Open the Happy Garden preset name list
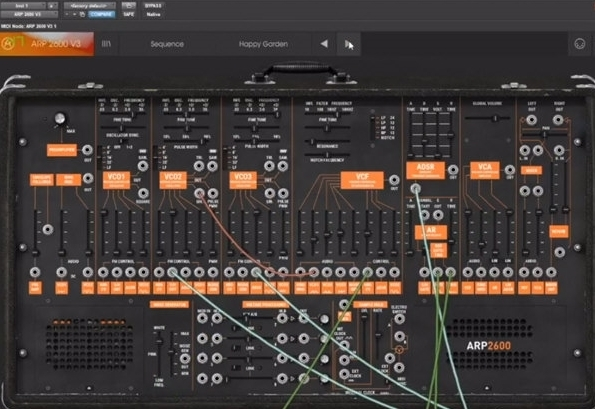The width and height of the screenshot is (595, 409). coord(263,44)
